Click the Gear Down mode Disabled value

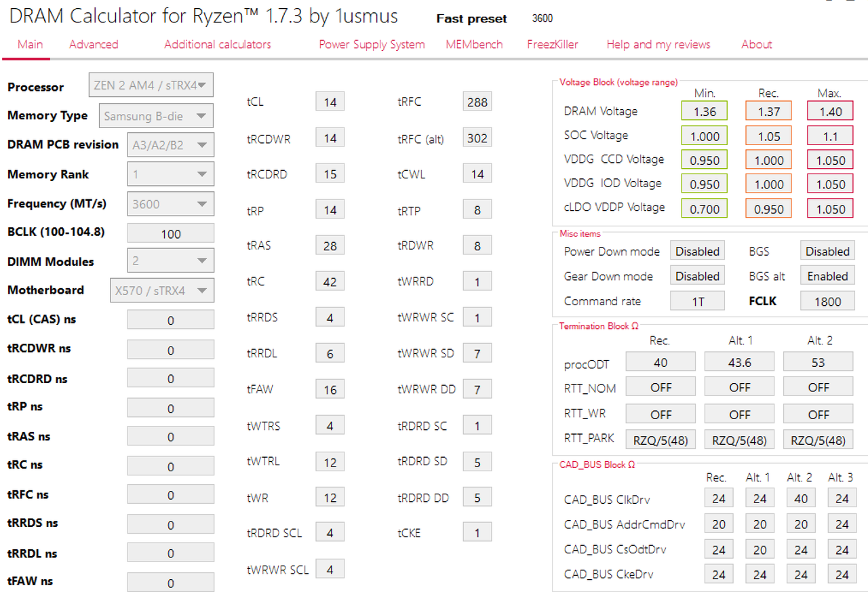(x=697, y=276)
